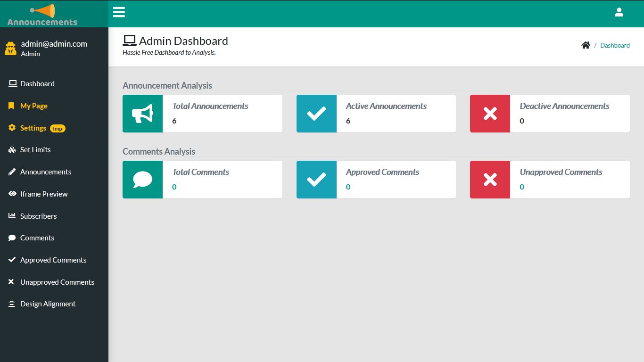Click the admin@admin.com email text
The height and width of the screenshot is (362, 644).
(54, 44)
